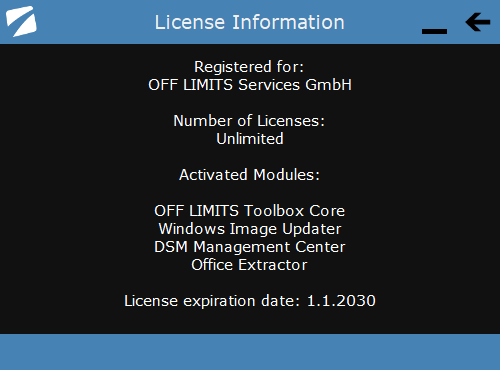Viewport: 500px width, 370px height.
Task: Select 'Windows Image Updater' module entry
Action: click(250, 229)
